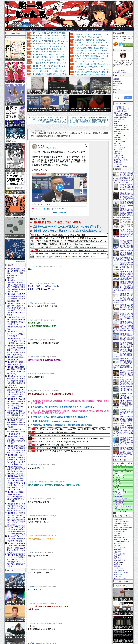Click フォローする on the embedded tweet
Viewport: 138px width, 644px height.
tap(51, 148)
